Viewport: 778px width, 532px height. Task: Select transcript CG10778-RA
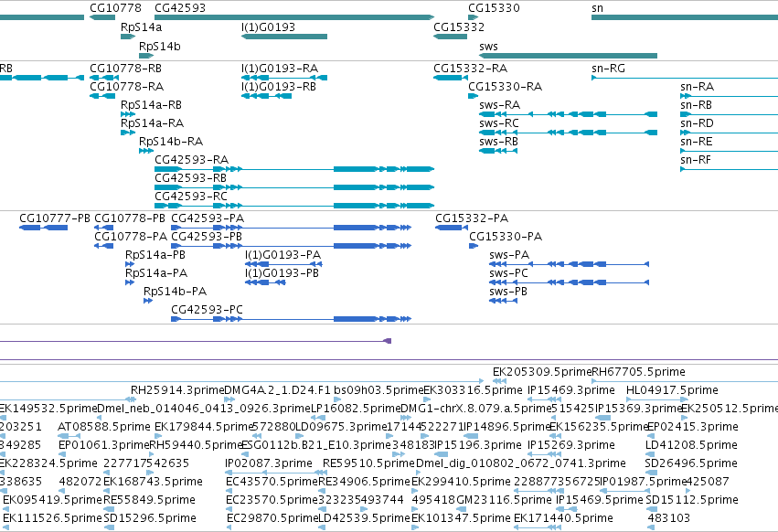pyautogui.click(x=102, y=96)
